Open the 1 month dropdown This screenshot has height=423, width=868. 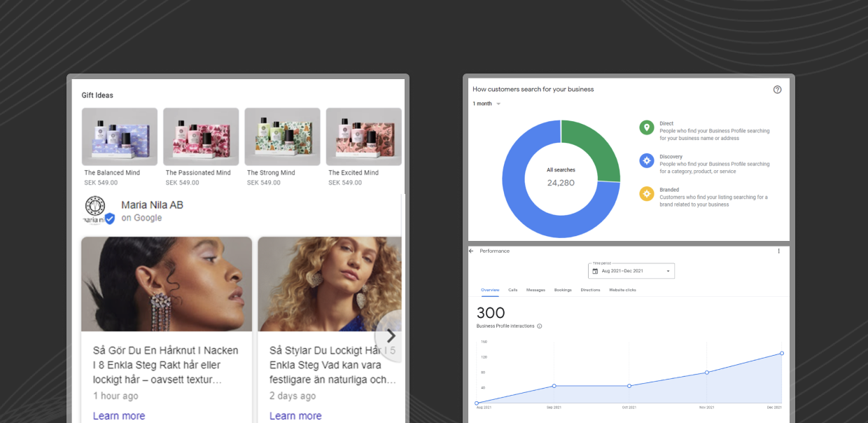pyautogui.click(x=485, y=103)
